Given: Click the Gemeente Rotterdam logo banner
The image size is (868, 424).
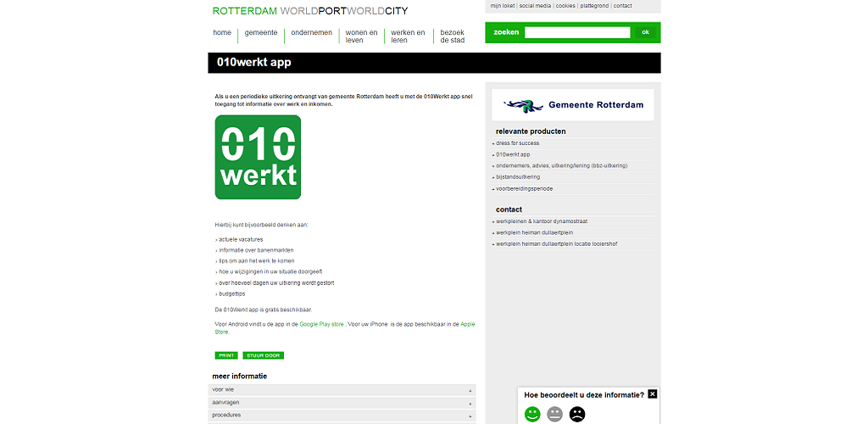Looking at the screenshot, I should pos(573,104).
